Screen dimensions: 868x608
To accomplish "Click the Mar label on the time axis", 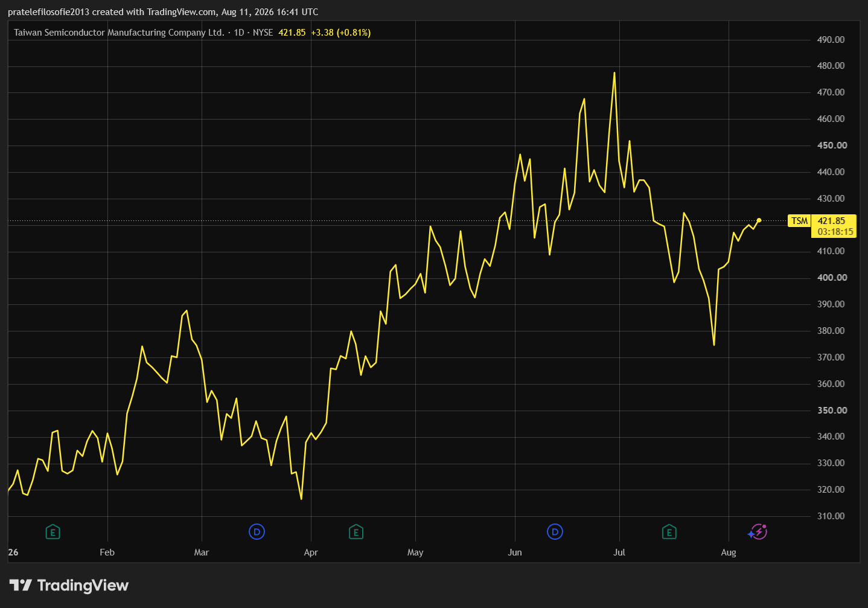I will (x=202, y=552).
